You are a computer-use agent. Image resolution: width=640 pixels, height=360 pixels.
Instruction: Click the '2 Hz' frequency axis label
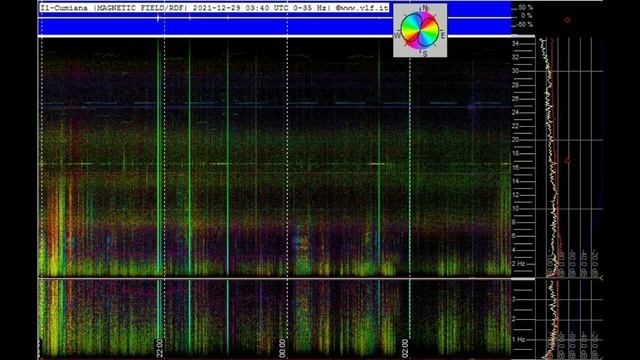518,264
